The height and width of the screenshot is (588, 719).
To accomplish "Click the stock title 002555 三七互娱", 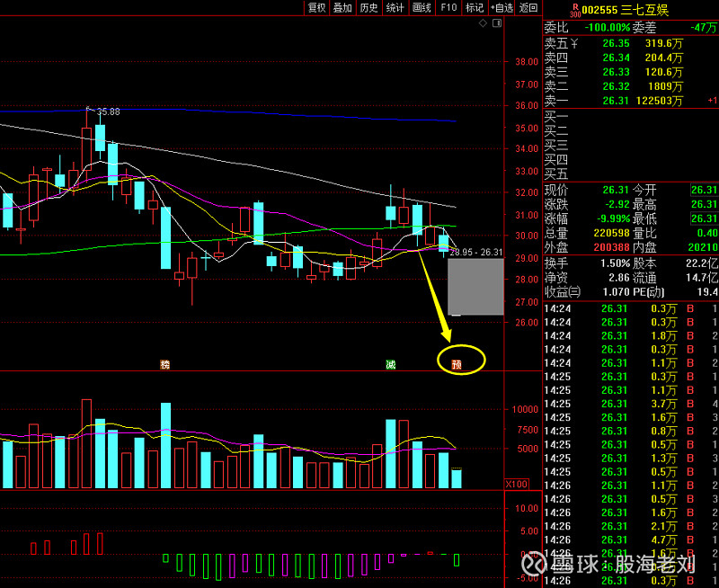I will pyautogui.click(x=626, y=10).
